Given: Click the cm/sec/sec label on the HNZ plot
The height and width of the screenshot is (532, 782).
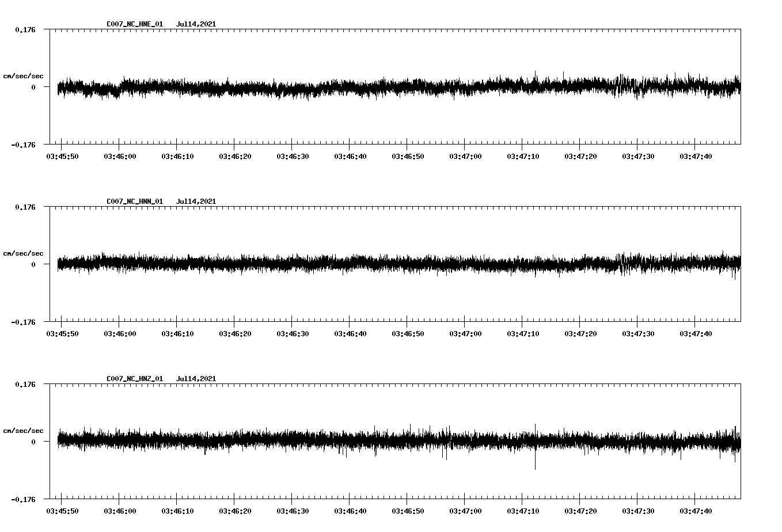Looking at the screenshot, I should [x=23, y=430].
